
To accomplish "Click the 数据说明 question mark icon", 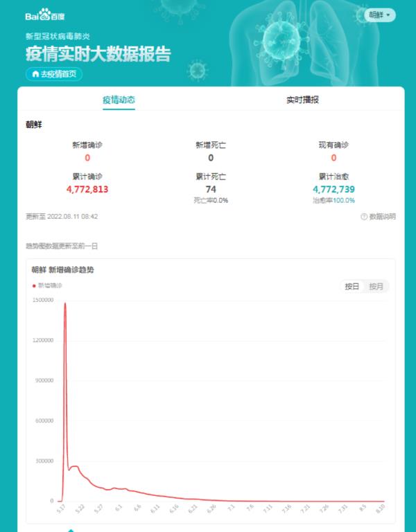I will [364, 217].
